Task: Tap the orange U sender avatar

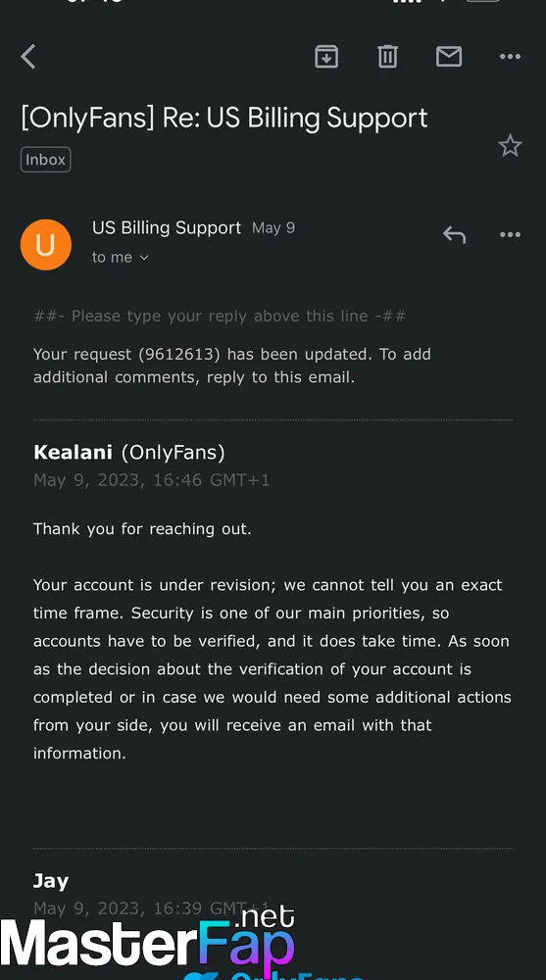Action: pyautogui.click(x=46, y=244)
